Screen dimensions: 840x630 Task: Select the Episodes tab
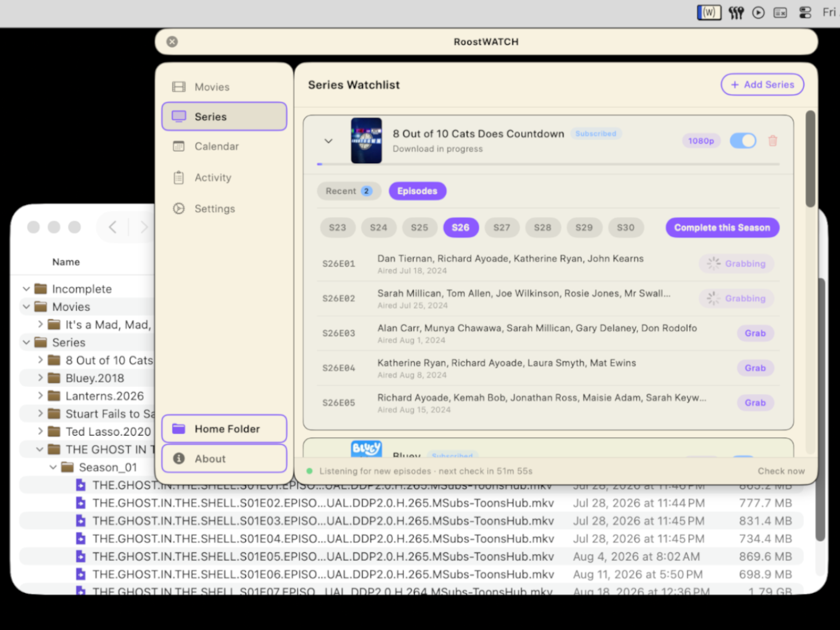point(417,191)
